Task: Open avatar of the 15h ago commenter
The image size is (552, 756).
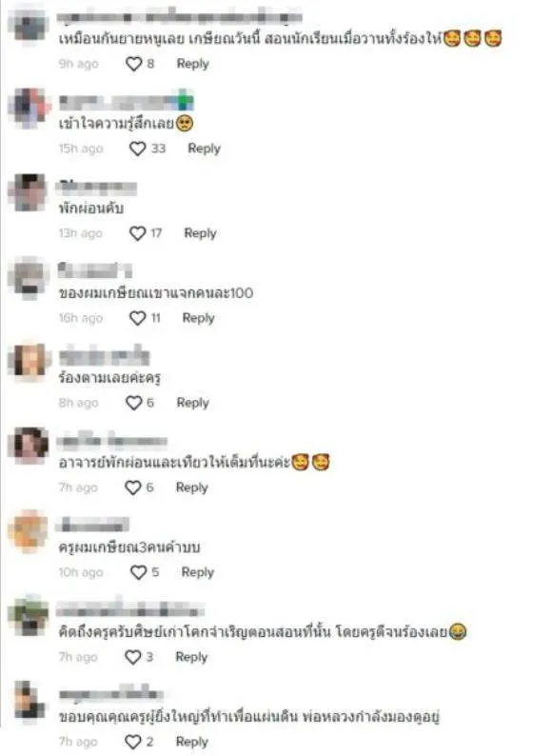Action: point(29,107)
